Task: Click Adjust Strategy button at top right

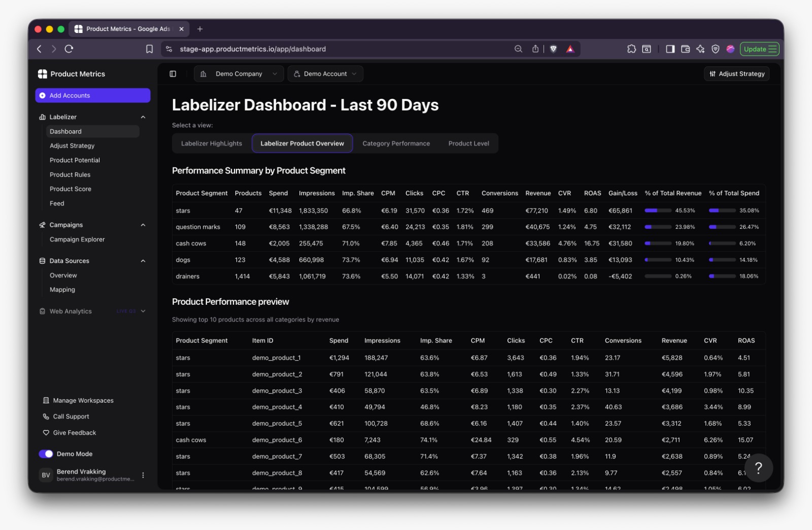Action: (737, 74)
